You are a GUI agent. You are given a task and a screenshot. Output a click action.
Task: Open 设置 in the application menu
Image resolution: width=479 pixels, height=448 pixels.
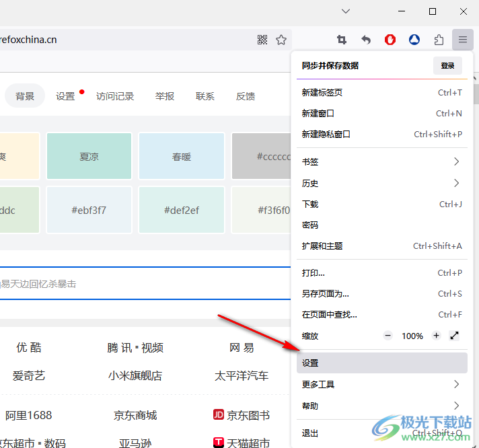382,363
